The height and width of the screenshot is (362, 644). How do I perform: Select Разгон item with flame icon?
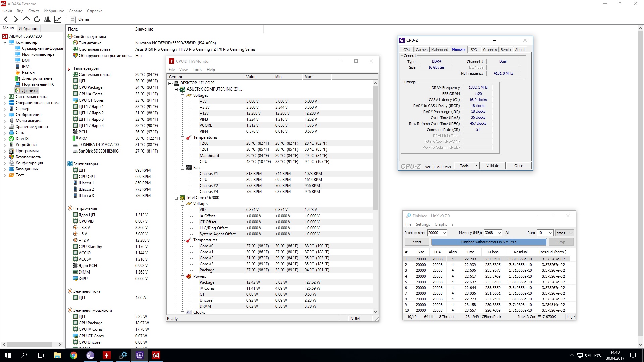pos(28,72)
